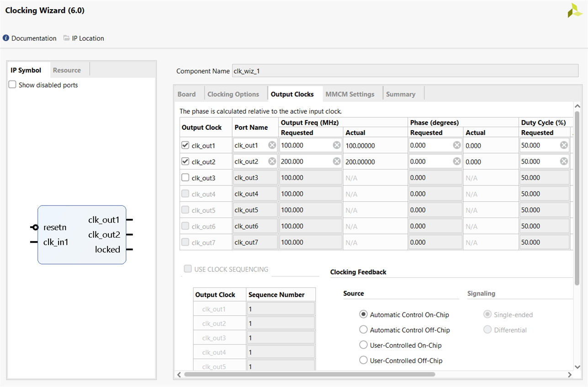
Task: Open the Board tab
Action: click(x=186, y=94)
